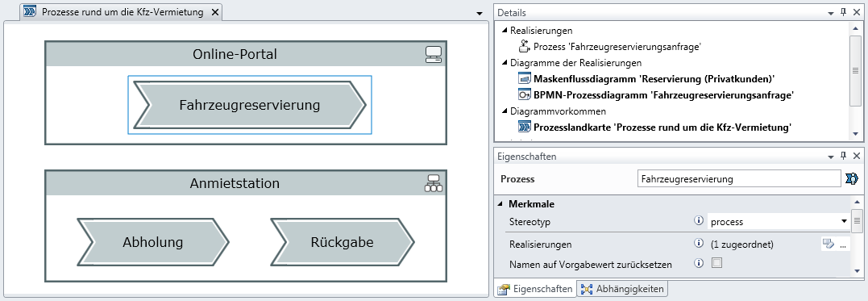Click the info icon for Stereotyp

[x=699, y=221]
